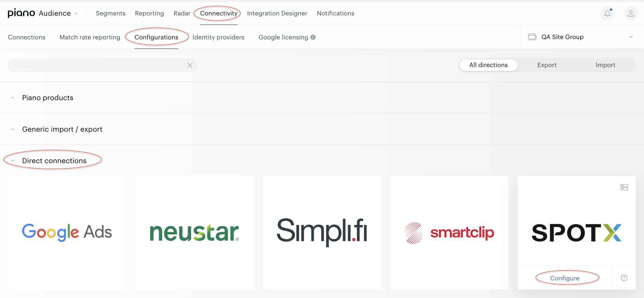
Task: Open the user profile avatar icon
Action: click(x=631, y=13)
